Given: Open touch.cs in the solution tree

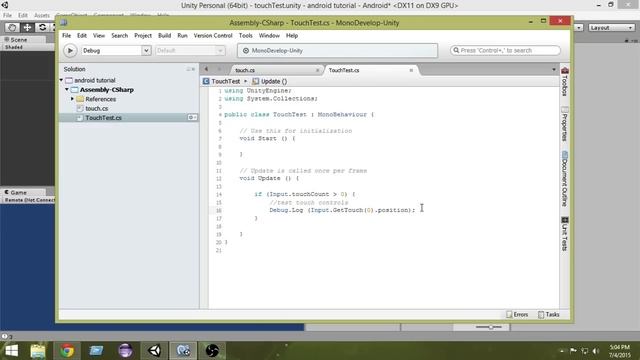Looking at the screenshot, I should pos(97,109).
